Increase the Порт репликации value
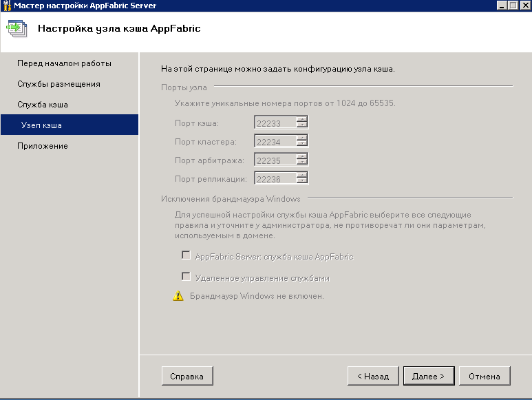Viewport: 532px width, 400px height. [302, 175]
